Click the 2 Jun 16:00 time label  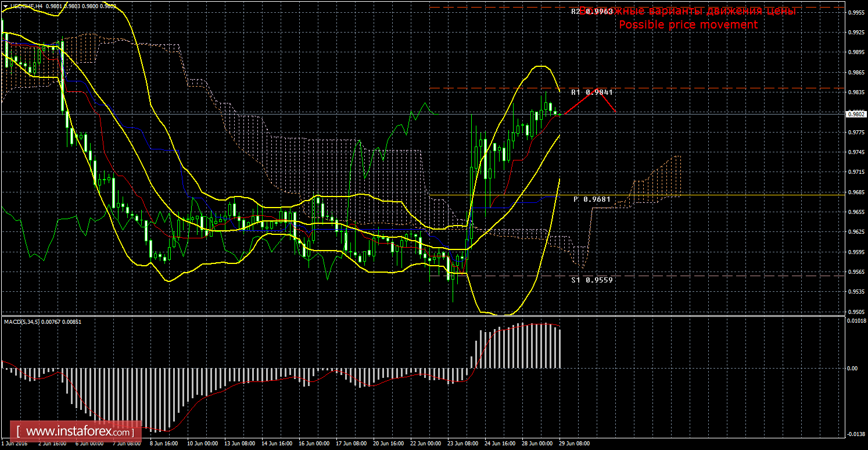53,443
